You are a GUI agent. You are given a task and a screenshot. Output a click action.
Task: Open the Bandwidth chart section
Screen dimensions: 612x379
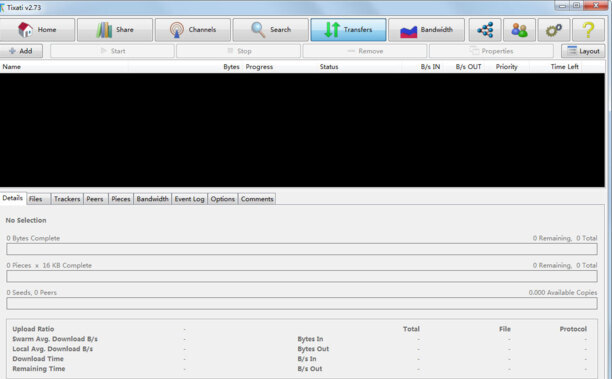tap(426, 30)
